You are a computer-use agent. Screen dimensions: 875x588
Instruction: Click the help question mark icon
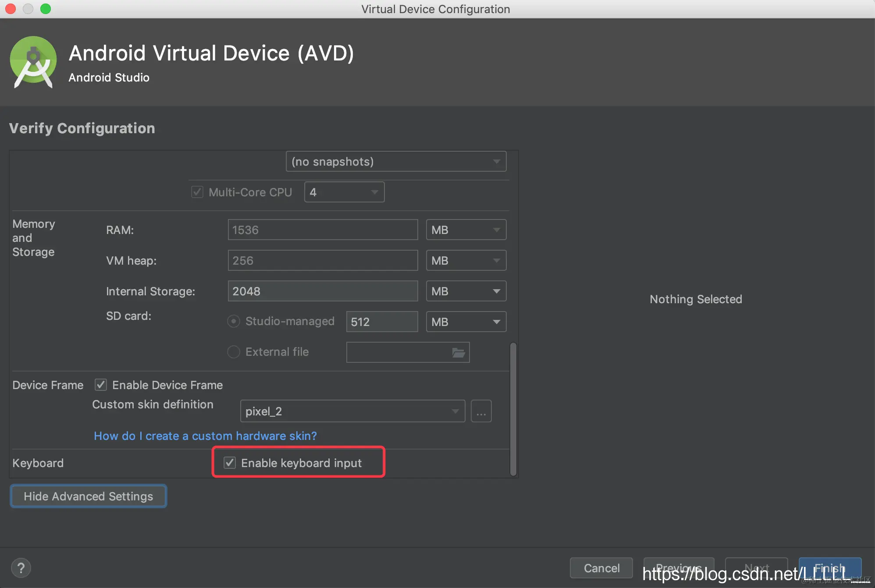[x=21, y=568]
